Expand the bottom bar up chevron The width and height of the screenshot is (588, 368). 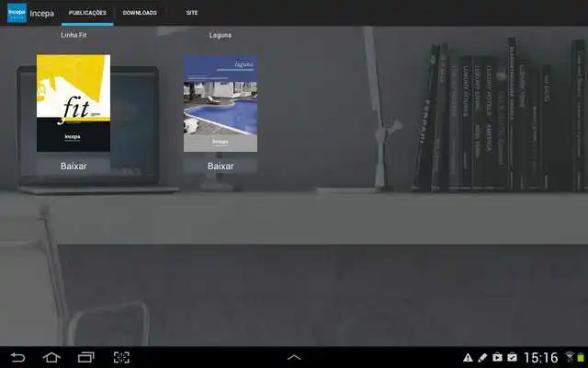coord(294,357)
